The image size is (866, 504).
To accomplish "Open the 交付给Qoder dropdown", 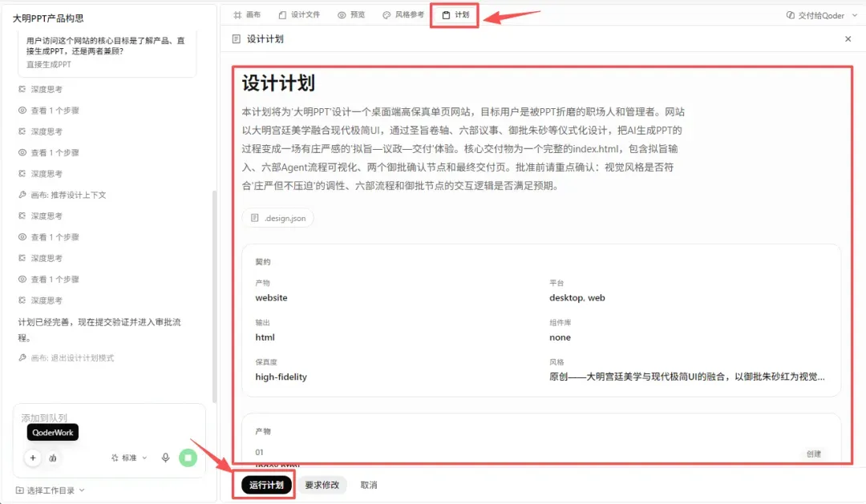I will click(821, 15).
